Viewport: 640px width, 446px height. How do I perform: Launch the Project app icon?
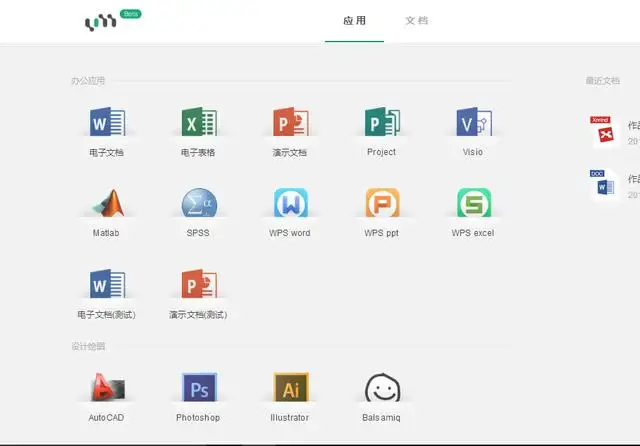pyautogui.click(x=382, y=122)
